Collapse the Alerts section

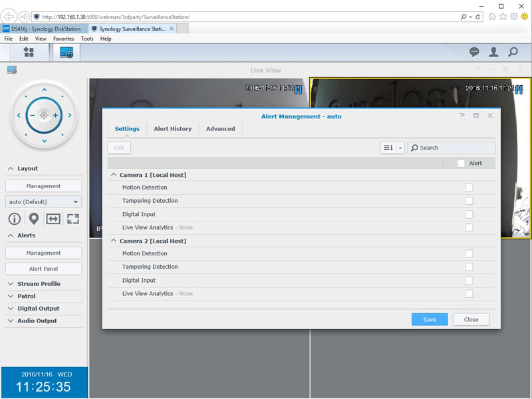11,235
